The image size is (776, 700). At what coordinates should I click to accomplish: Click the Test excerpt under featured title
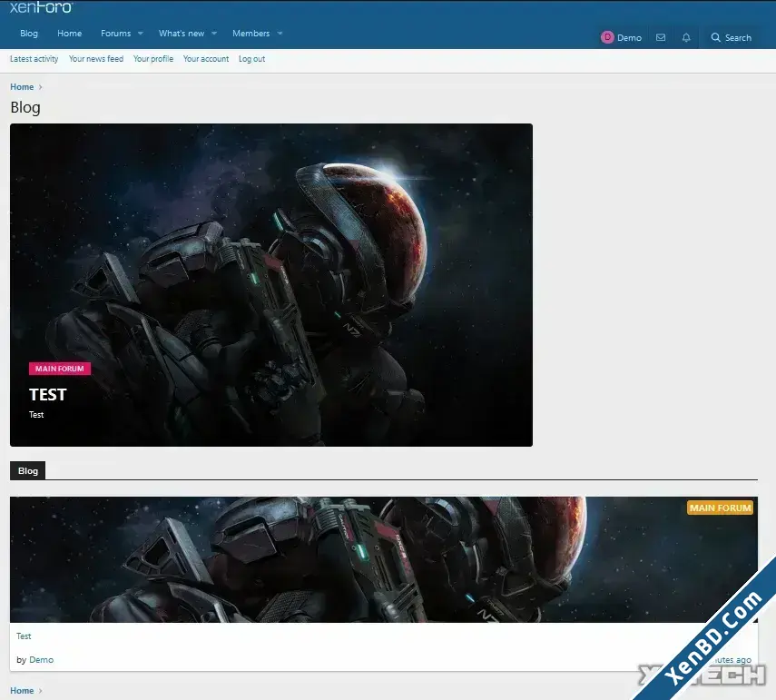coord(36,415)
